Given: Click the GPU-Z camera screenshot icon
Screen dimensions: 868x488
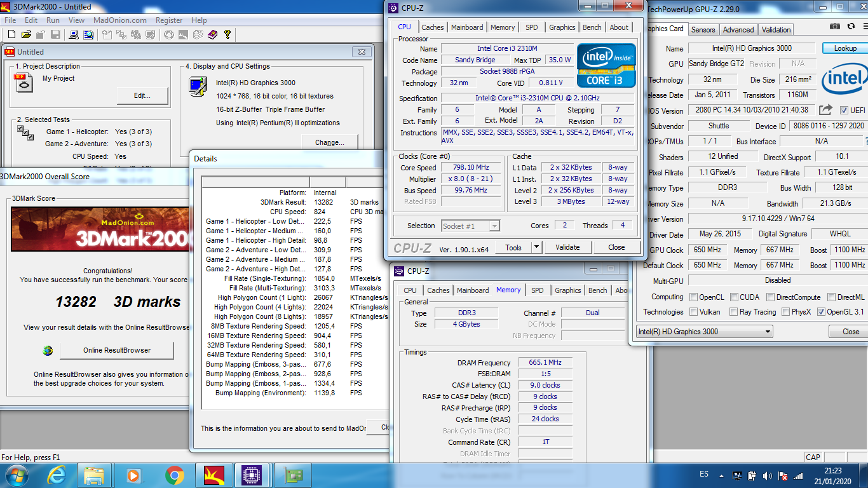Looking at the screenshot, I should click(x=835, y=27).
